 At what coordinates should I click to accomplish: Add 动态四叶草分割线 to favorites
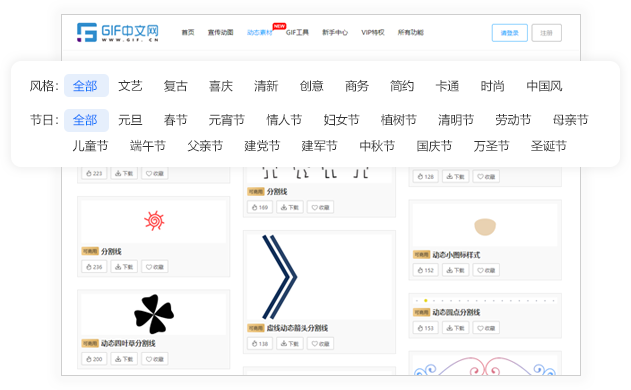155,359
